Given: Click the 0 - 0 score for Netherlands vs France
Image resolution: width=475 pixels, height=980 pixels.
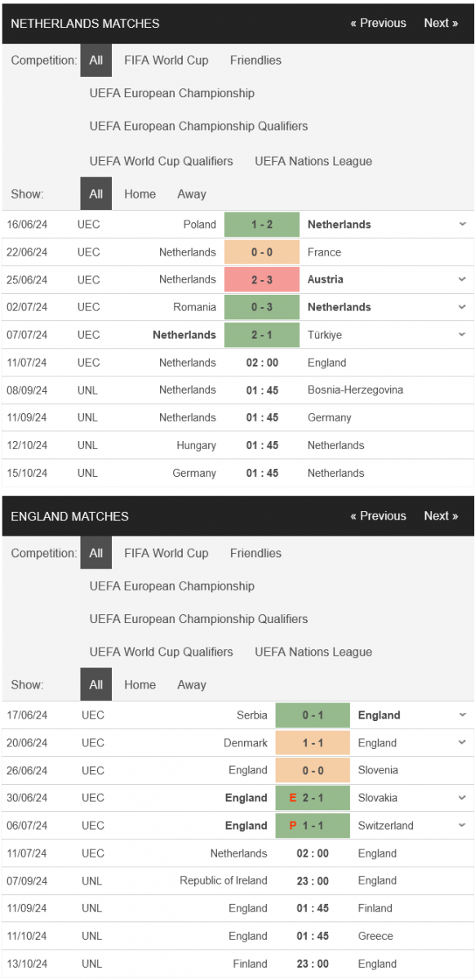Looking at the screenshot, I should [262, 252].
